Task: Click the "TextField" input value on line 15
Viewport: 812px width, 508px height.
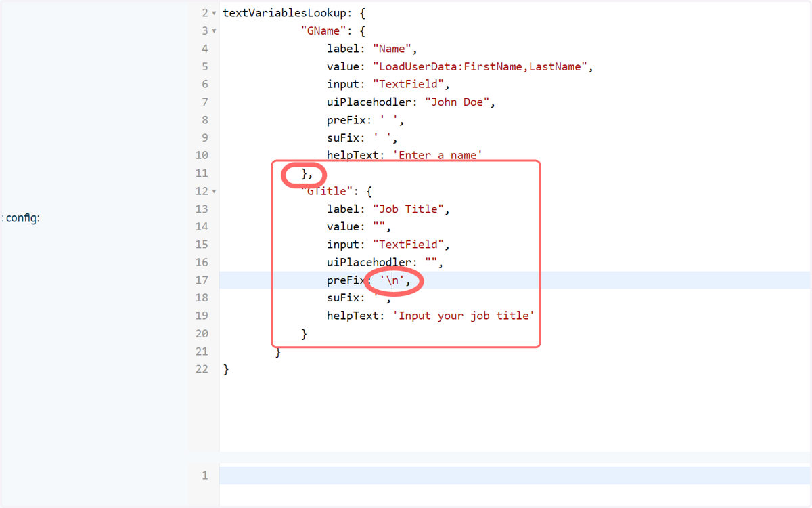Action: point(408,245)
